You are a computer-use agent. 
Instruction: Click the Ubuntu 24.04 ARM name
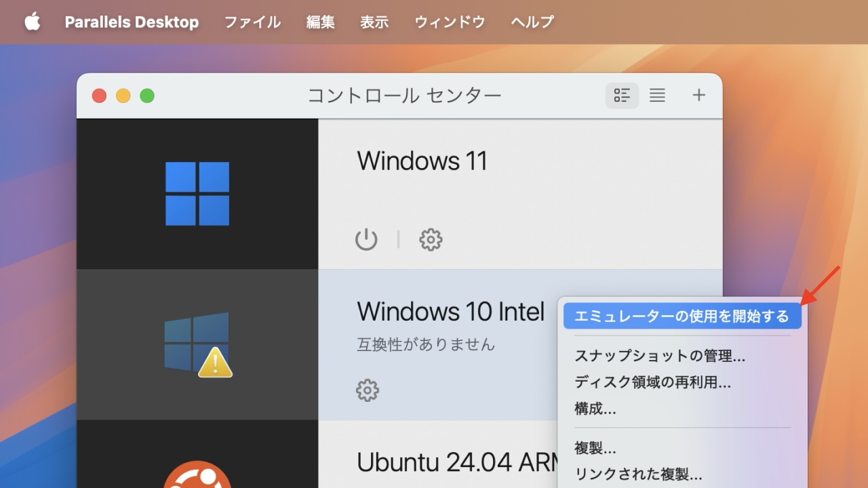pyautogui.click(x=457, y=462)
